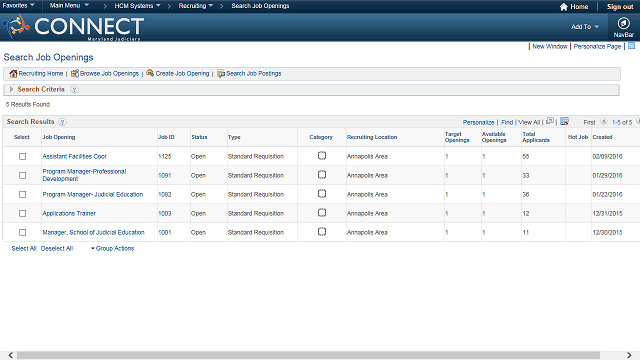Click Select All link
640x360 pixels.
point(24,248)
